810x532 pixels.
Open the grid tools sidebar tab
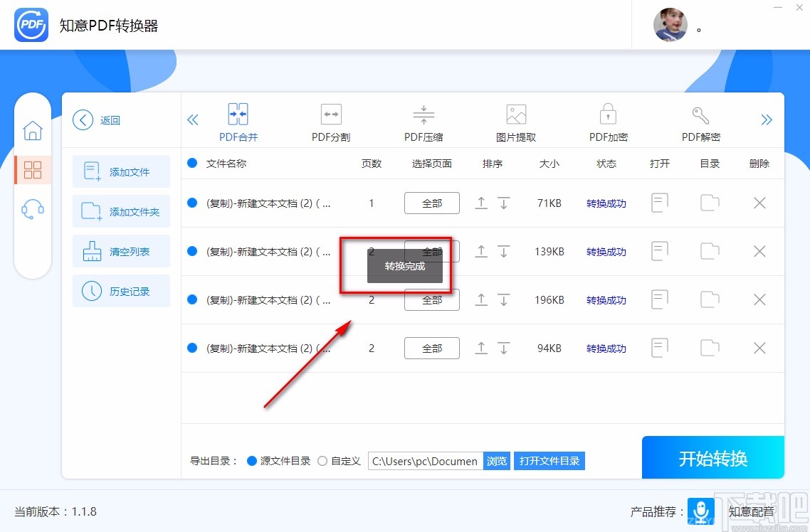[33, 170]
